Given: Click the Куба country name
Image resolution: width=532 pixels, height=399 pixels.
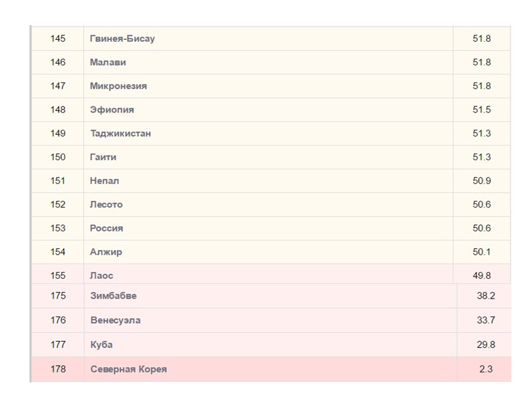Looking at the screenshot, I should click(101, 344).
